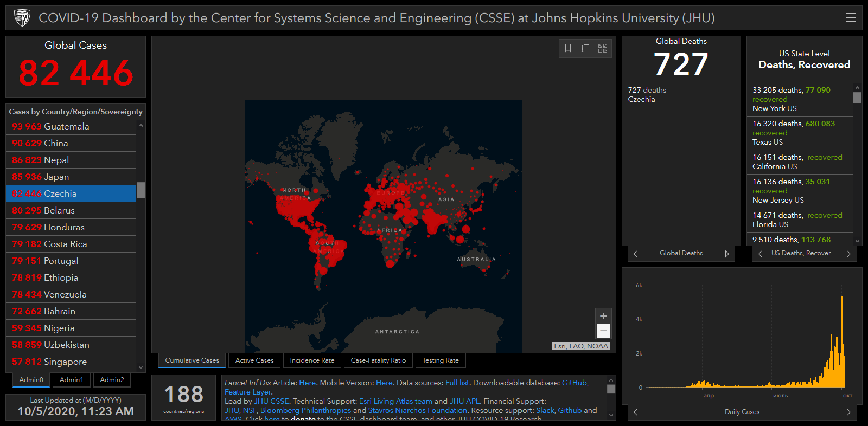Viewport: 868px width, 426px height.
Task: Open Bloomberg Philanthropies link
Action: pyautogui.click(x=305, y=410)
